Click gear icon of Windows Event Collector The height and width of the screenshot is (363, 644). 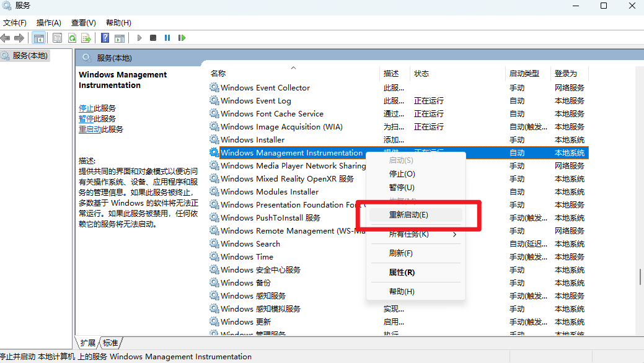214,87
